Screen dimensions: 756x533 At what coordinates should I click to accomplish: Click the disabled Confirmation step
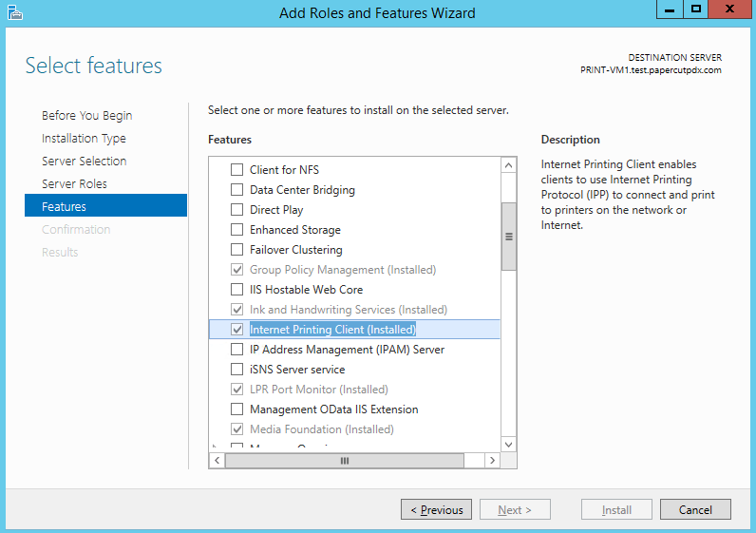pos(76,230)
